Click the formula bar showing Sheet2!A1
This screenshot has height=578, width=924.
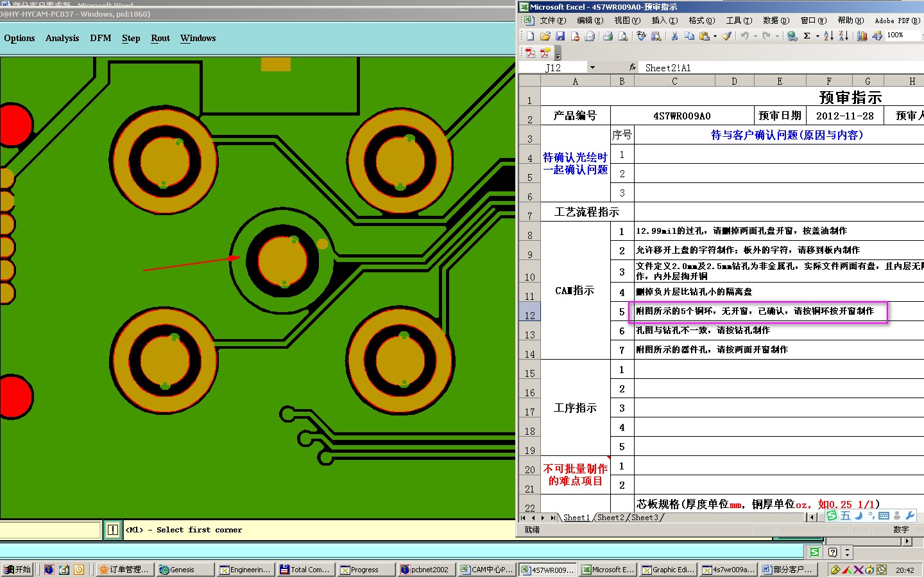point(783,67)
